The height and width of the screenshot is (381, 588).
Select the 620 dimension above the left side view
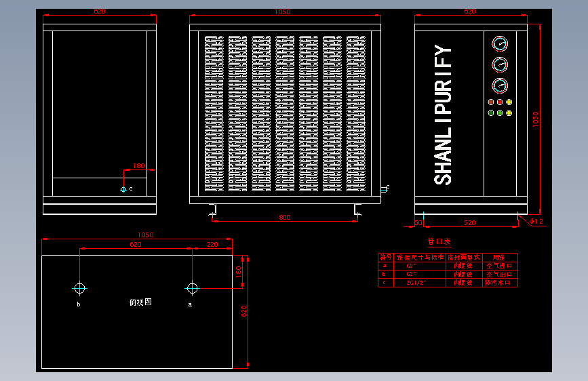click(100, 12)
